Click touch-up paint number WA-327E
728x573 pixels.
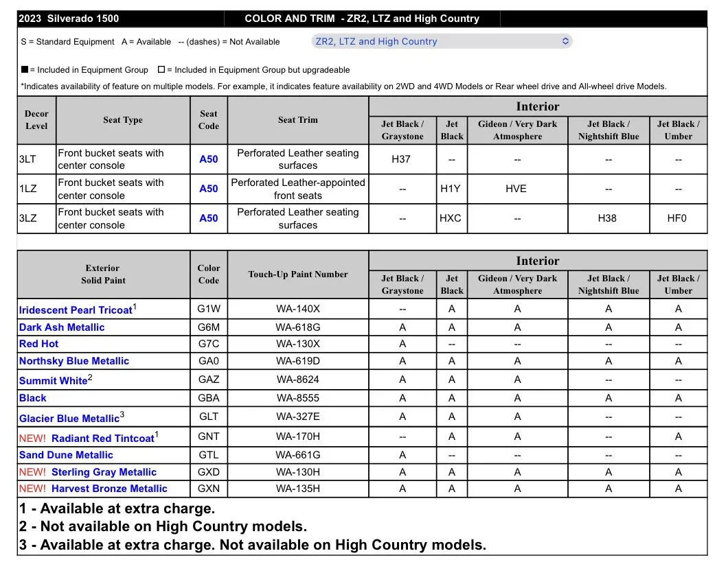pos(297,417)
